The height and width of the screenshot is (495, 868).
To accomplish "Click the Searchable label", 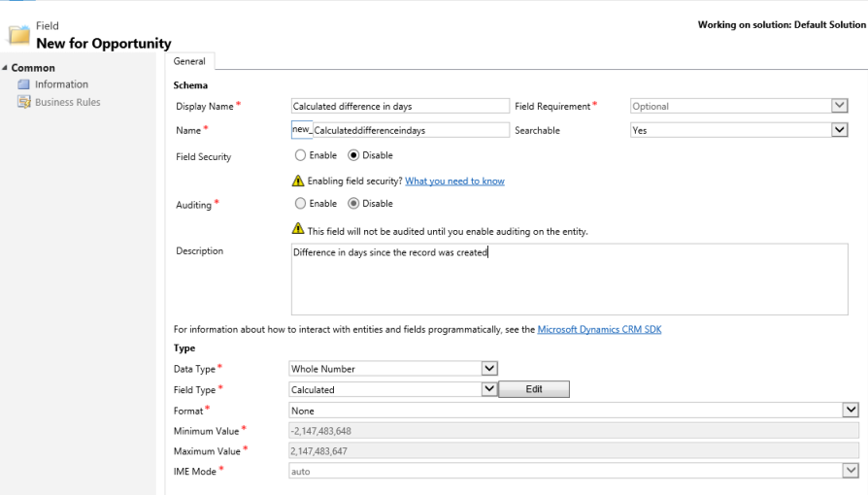I will [537, 130].
